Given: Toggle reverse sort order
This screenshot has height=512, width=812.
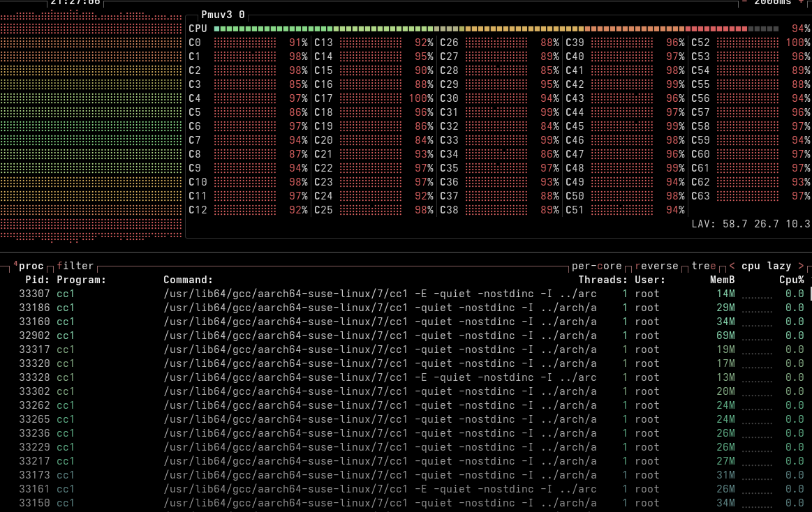Looking at the screenshot, I should click(656, 266).
